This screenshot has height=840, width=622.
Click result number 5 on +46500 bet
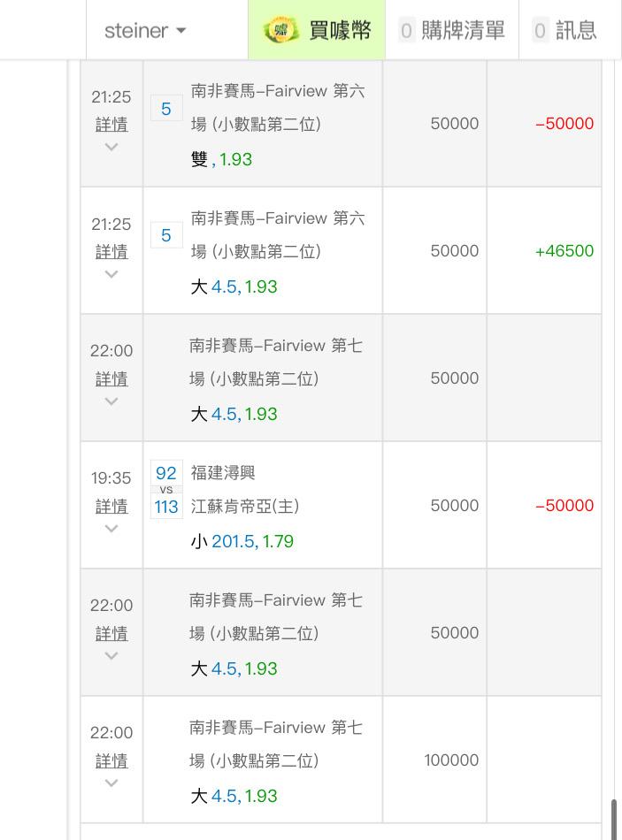coord(166,235)
